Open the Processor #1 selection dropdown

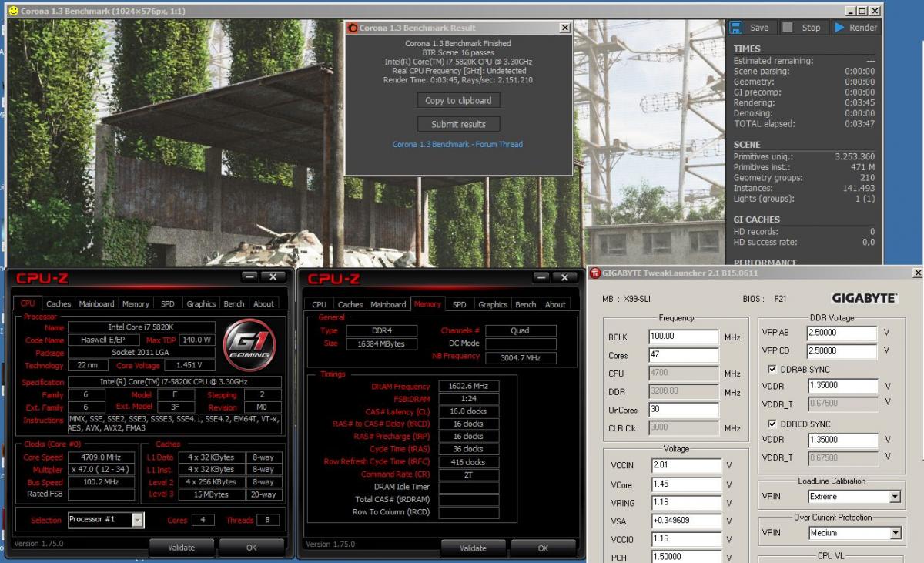tap(137, 520)
